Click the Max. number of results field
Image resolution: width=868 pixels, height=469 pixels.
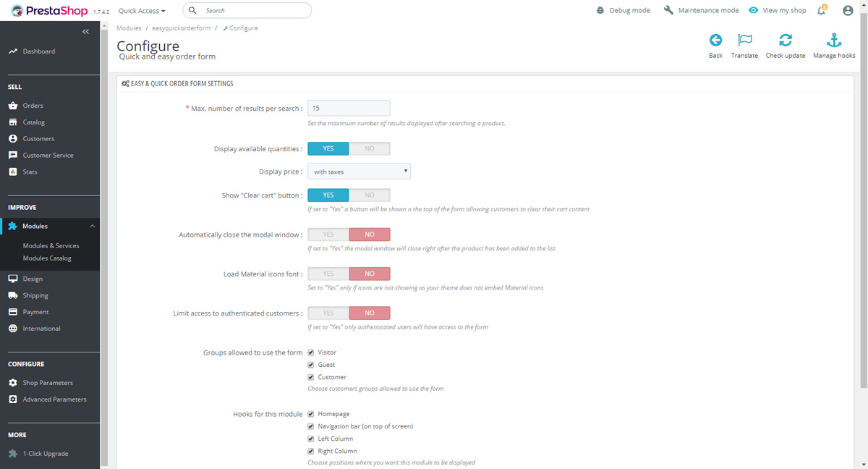click(349, 108)
